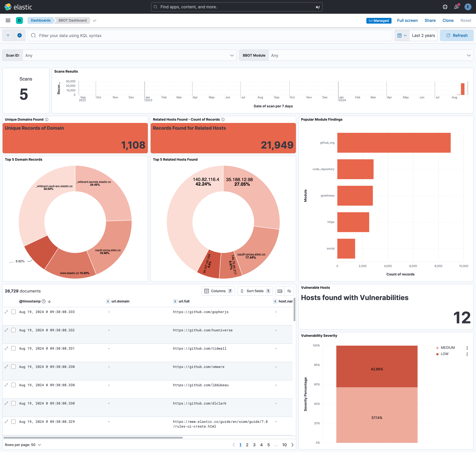476x452 pixels.
Task: Add a filter with the plus icon
Action: (x=20, y=35)
